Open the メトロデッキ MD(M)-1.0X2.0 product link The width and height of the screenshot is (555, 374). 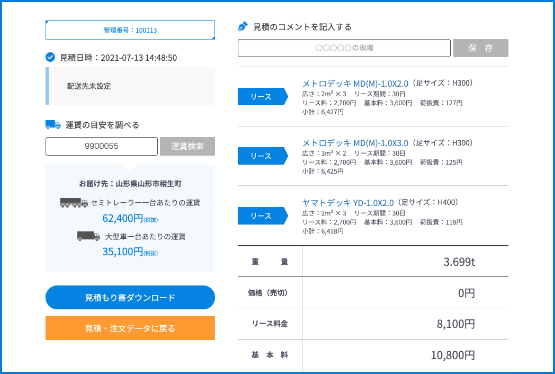click(x=355, y=84)
